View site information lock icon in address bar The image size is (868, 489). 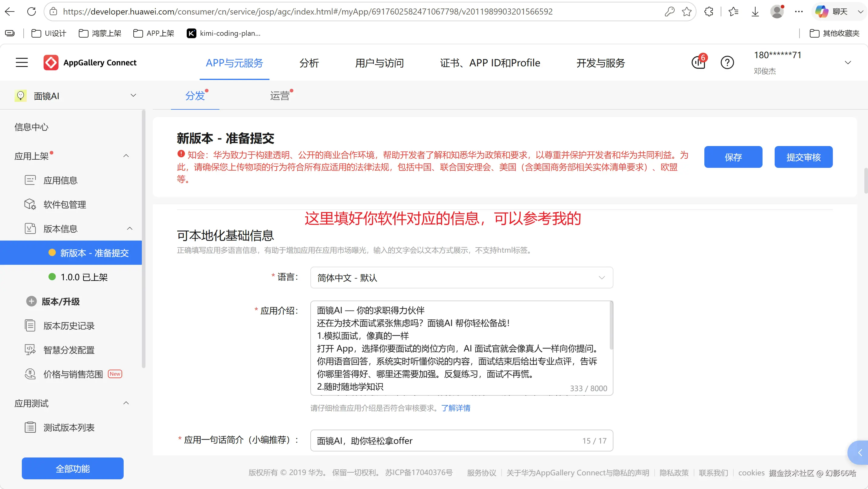[x=53, y=12]
